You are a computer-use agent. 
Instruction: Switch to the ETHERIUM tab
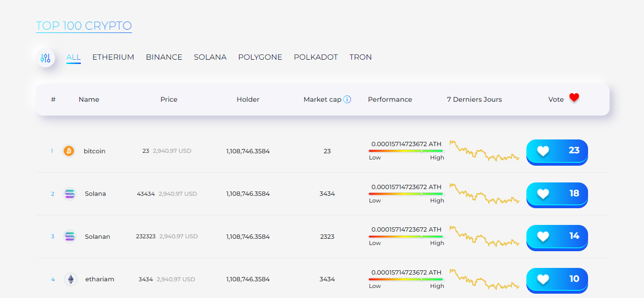(x=113, y=57)
